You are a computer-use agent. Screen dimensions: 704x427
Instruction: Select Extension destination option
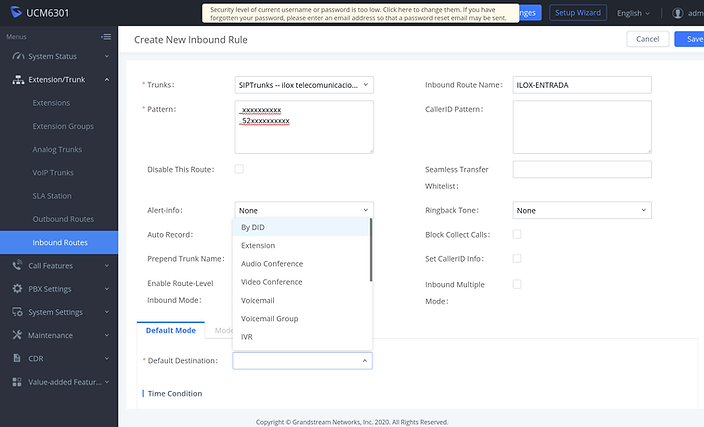pyautogui.click(x=301, y=245)
